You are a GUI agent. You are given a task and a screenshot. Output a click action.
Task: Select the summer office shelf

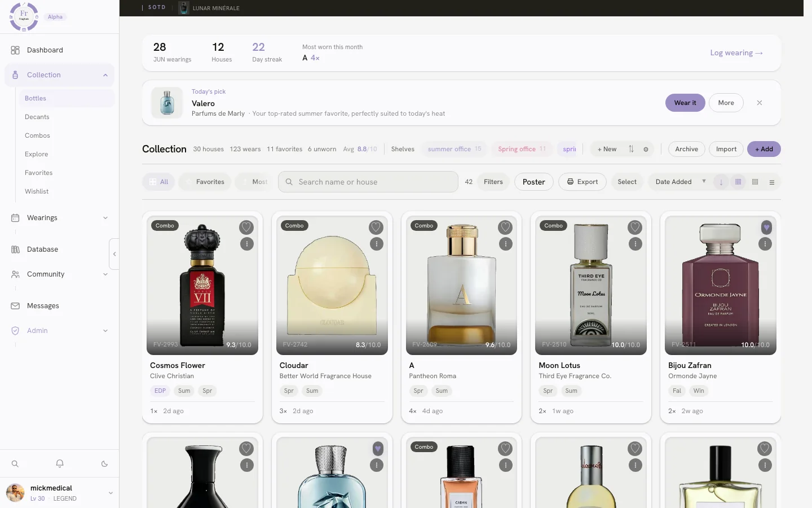click(454, 149)
